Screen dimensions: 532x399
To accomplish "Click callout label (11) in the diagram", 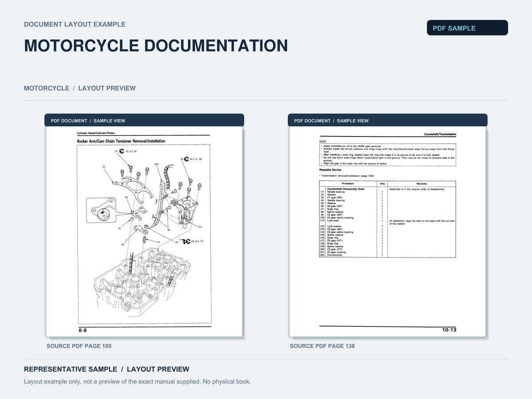I will [x=200, y=227].
